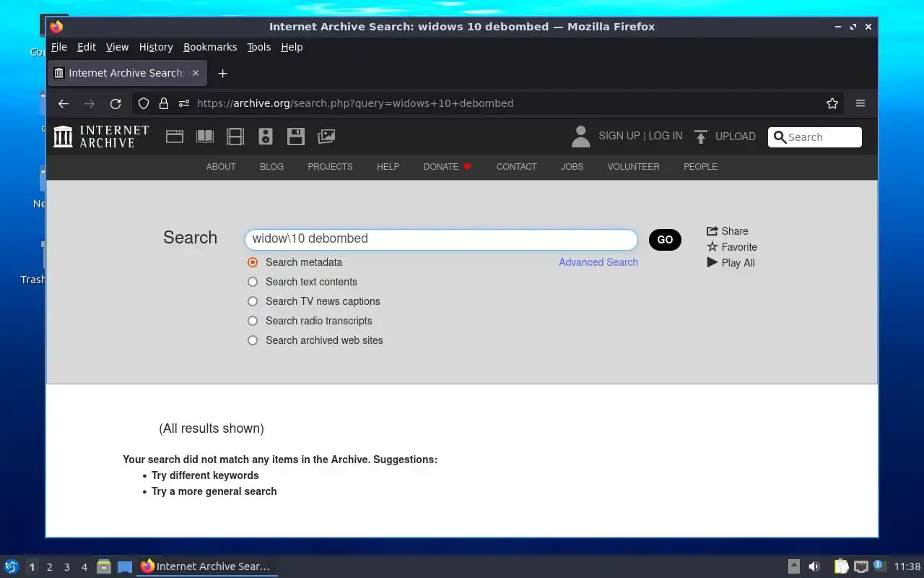The height and width of the screenshot is (578, 924).
Task: Click the user avatar icon
Action: [x=580, y=137]
